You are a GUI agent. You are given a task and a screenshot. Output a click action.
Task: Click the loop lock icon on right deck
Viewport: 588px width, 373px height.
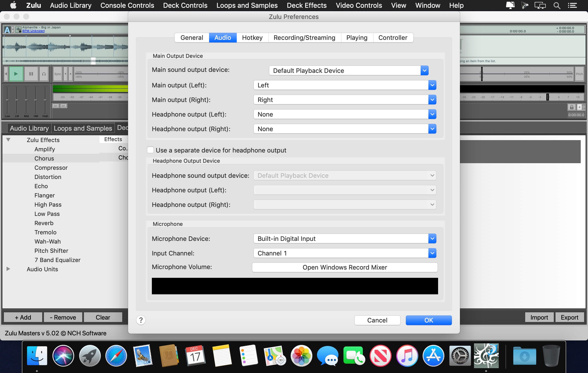572,107
